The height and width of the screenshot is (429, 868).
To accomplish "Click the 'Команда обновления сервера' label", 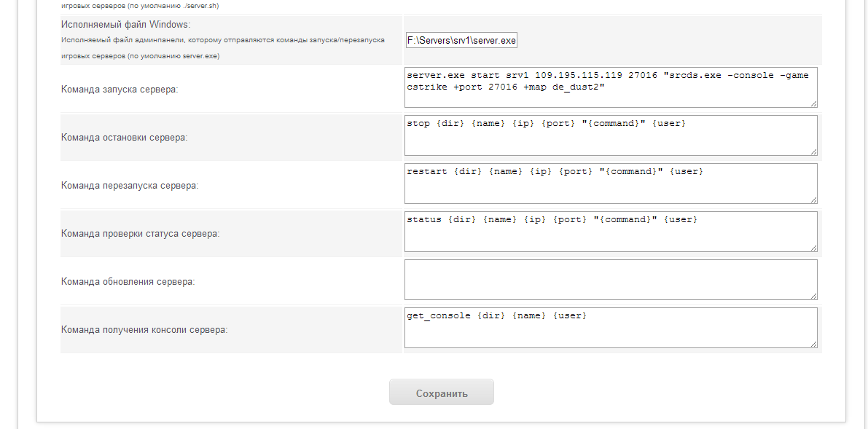I will click(x=128, y=282).
